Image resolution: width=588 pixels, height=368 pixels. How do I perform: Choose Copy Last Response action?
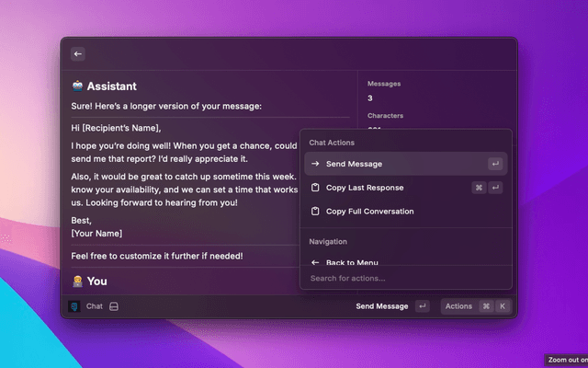(365, 188)
